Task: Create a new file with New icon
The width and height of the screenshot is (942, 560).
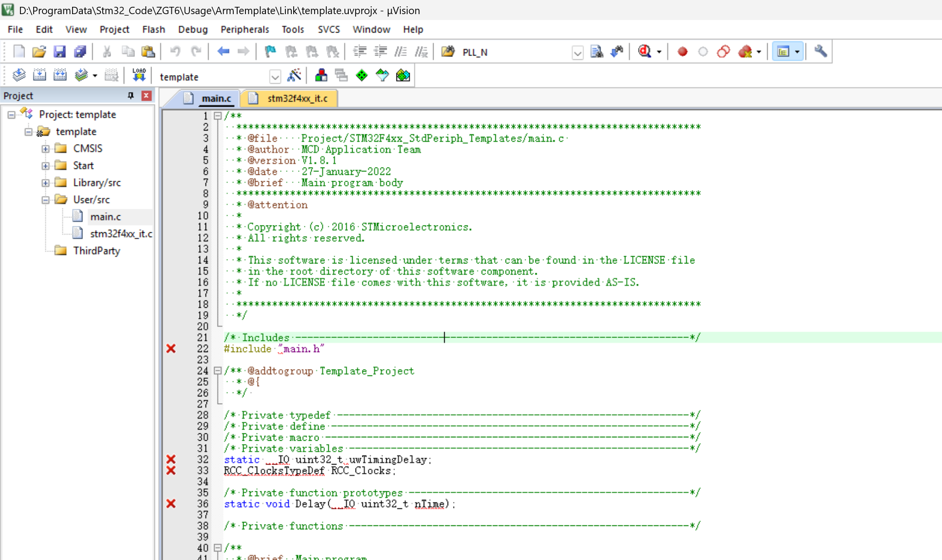Action: [x=19, y=52]
